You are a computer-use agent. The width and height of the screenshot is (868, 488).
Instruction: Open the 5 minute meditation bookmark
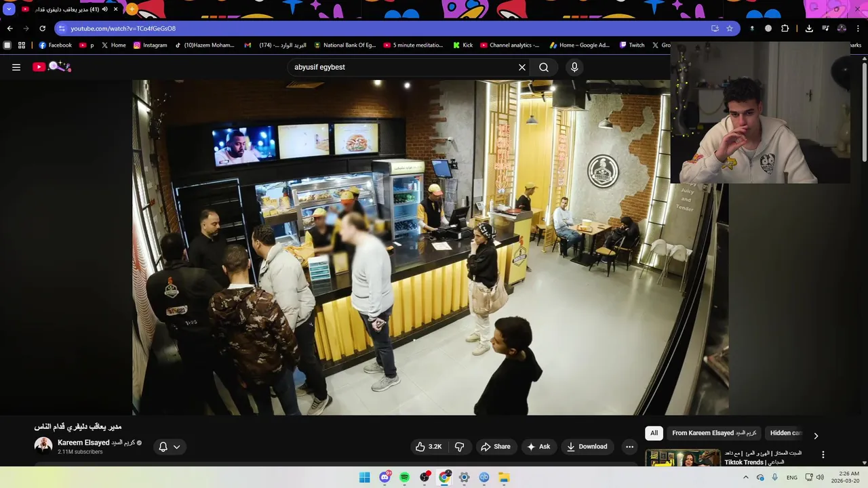point(413,45)
